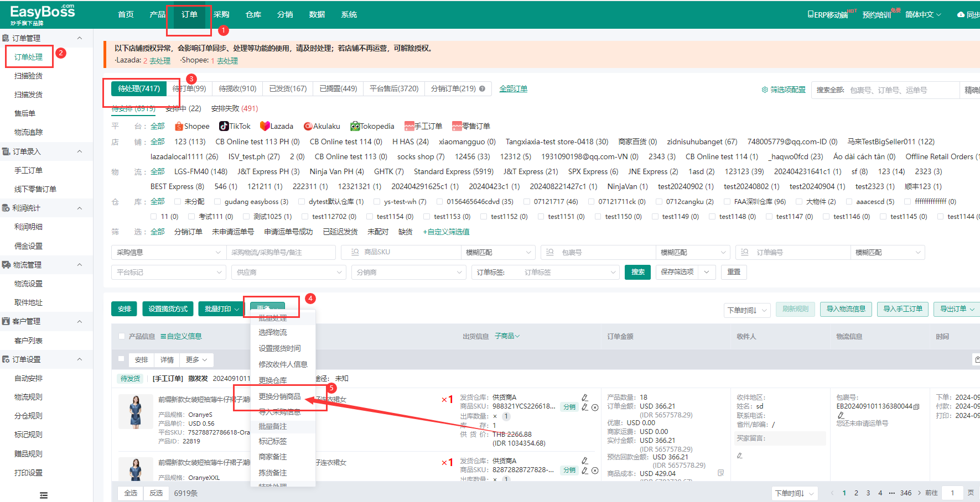Click the 安排 button above table
980x502 pixels.
point(124,309)
